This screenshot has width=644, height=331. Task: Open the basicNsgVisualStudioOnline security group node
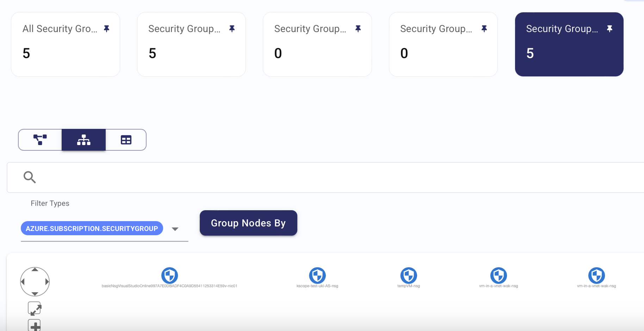click(169, 275)
